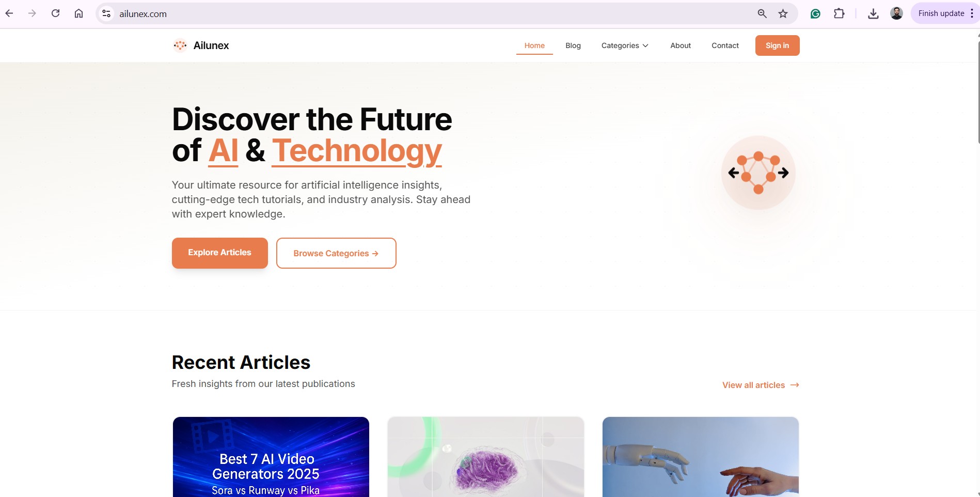The height and width of the screenshot is (497, 980).
Task: Click the zoom magnifier icon
Action: click(x=762, y=13)
